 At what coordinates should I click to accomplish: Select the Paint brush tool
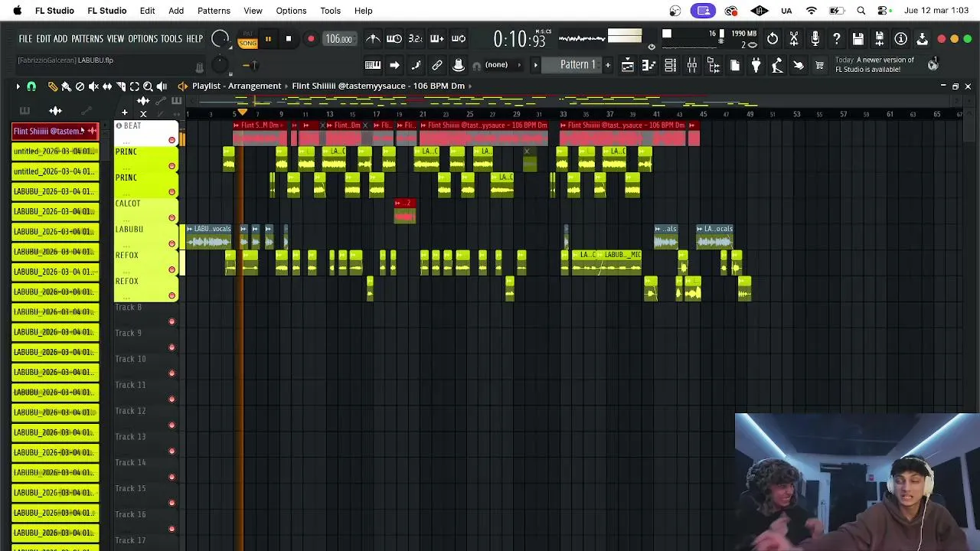click(x=66, y=86)
